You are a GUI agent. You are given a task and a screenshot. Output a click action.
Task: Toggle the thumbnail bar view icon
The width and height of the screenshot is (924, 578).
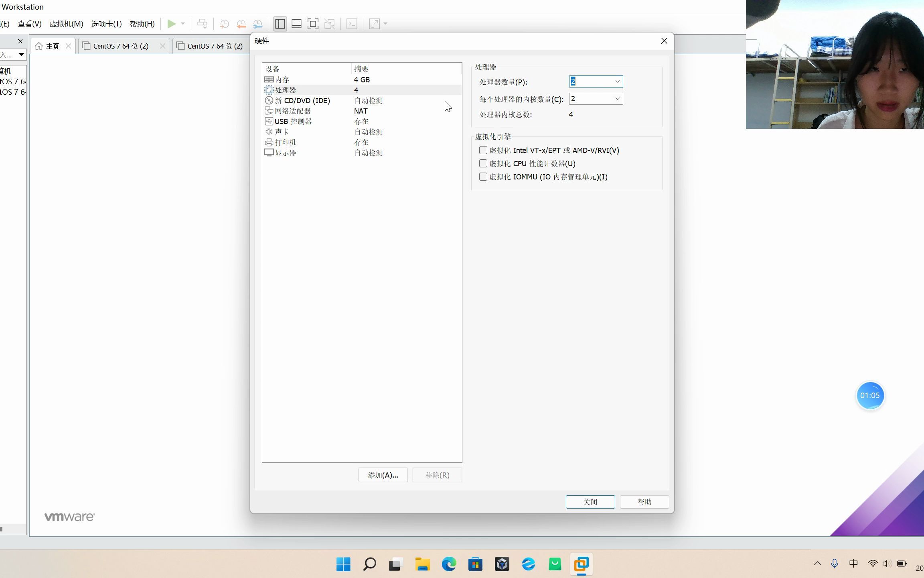(x=296, y=24)
